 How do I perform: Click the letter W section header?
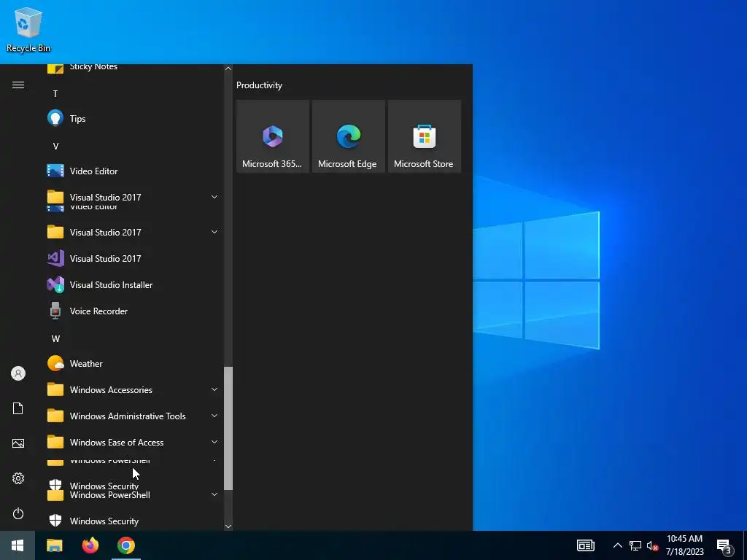55,338
